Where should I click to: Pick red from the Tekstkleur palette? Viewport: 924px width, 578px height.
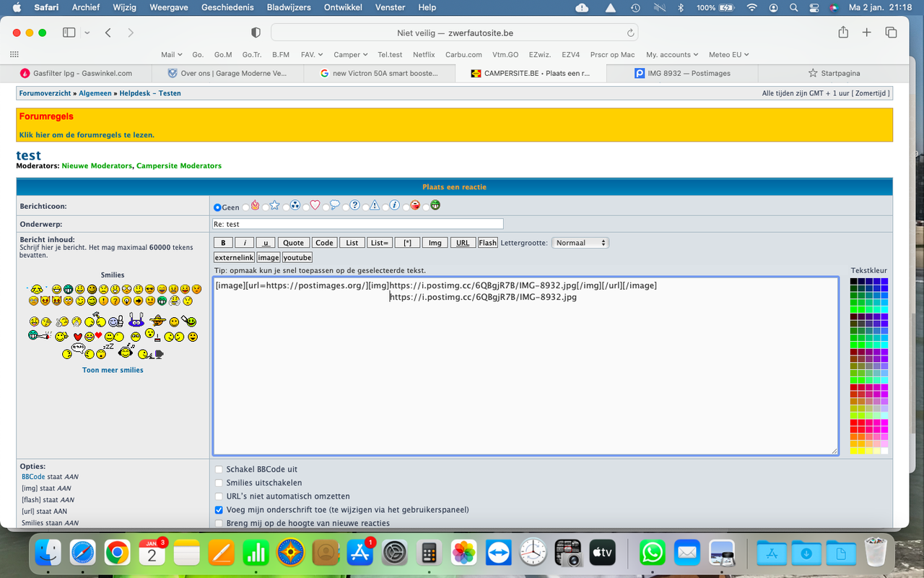[x=854, y=422]
